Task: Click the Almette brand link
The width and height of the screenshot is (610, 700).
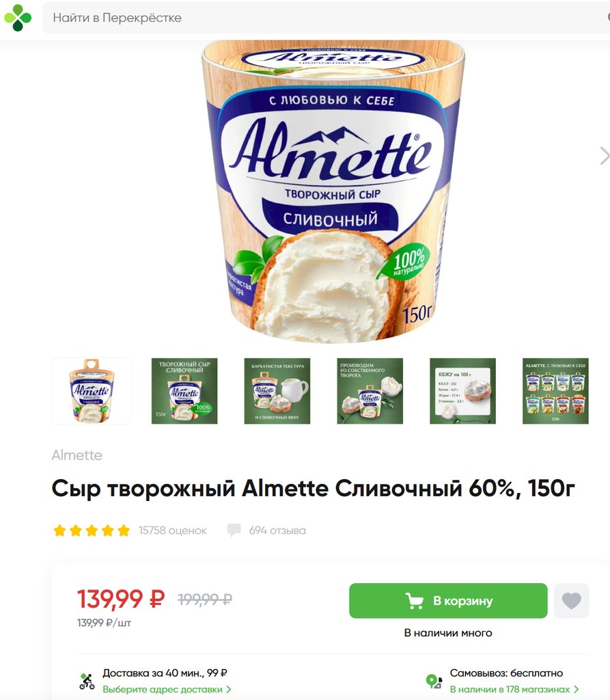Action: [77, 455]
